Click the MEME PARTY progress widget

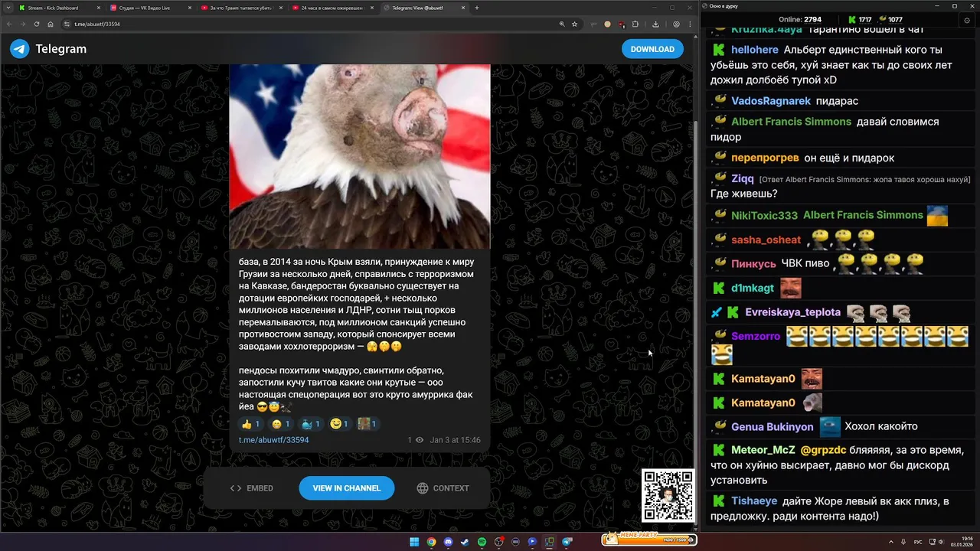pyautogui.click(x=649, y=540)
